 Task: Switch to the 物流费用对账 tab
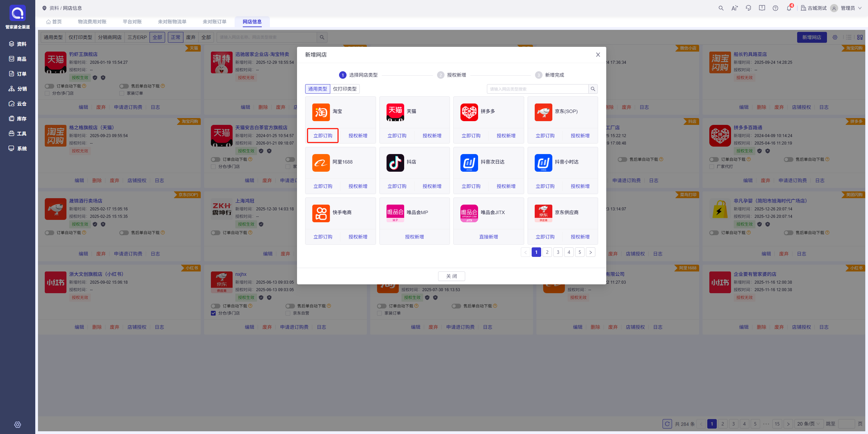click(92, 22)
